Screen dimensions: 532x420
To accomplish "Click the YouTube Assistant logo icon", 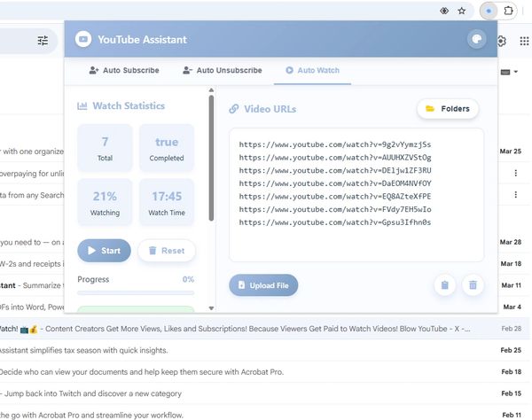I will coord(83,39).
